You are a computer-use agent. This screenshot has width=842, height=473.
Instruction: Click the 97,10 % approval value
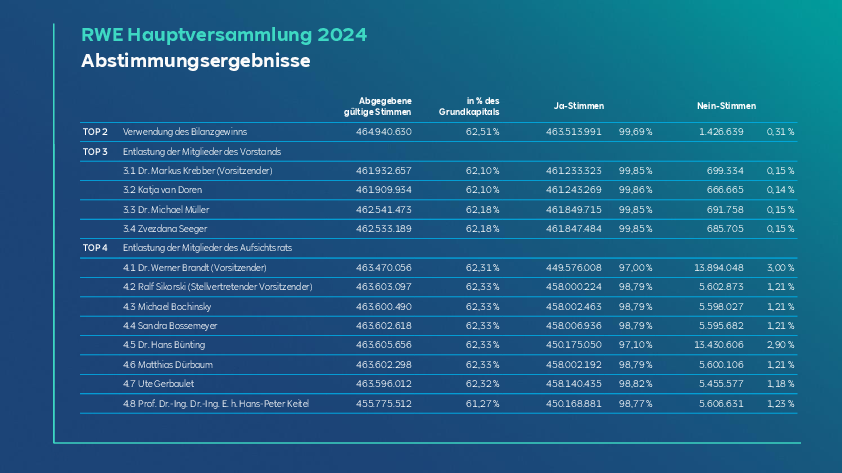[x=635, y=345]
